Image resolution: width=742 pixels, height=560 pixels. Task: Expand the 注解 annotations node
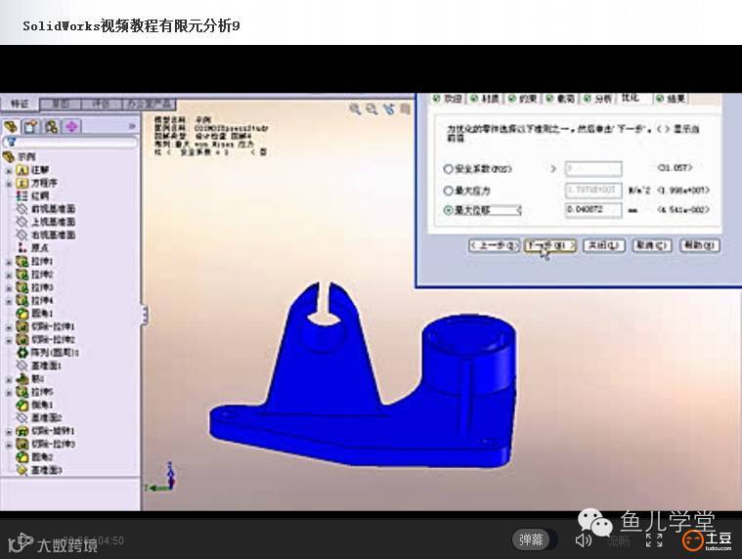tap(9, 170)
